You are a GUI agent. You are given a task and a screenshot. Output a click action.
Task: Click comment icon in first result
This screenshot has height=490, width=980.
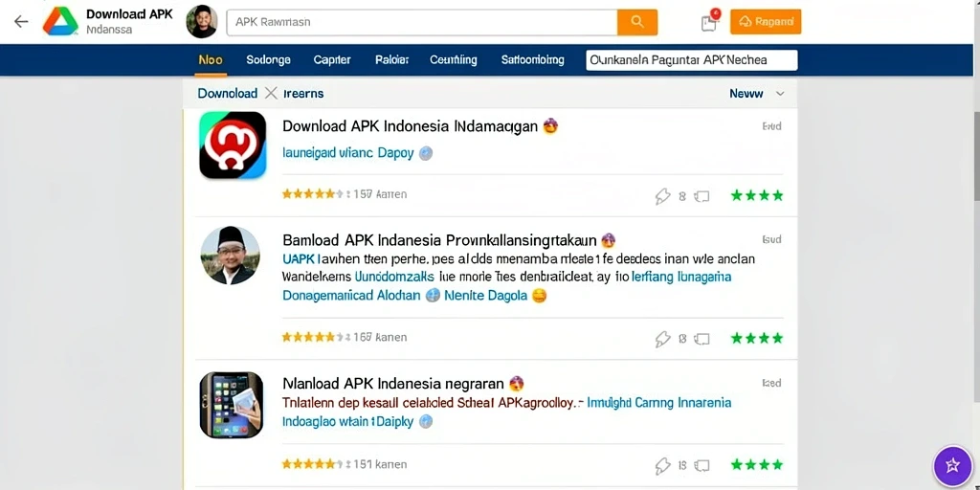click(702, 196)
